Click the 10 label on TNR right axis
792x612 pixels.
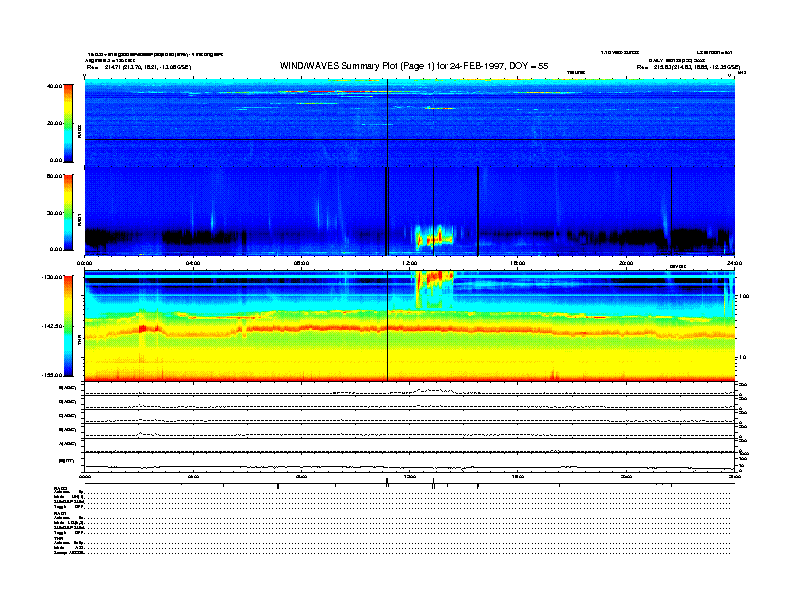pyautogui.click(x=742, y=358)
